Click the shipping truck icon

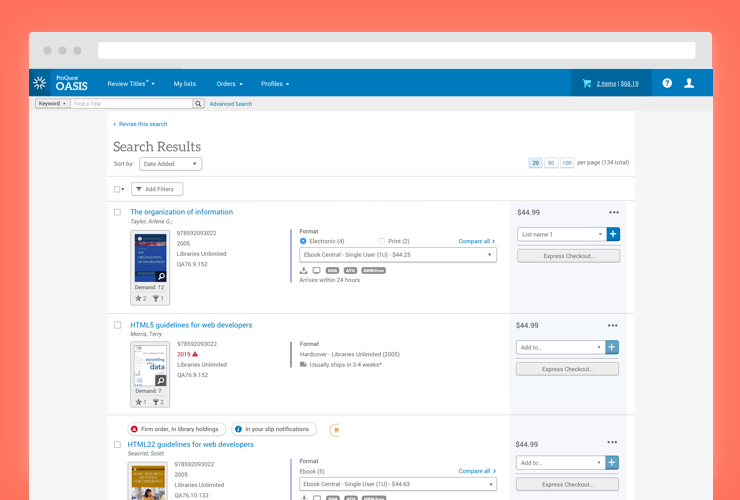coord(303,364)
